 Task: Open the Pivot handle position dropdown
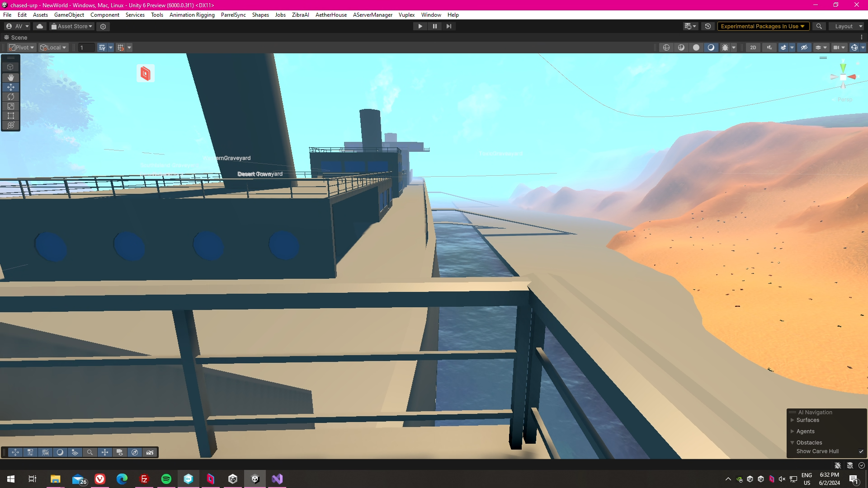22,47
